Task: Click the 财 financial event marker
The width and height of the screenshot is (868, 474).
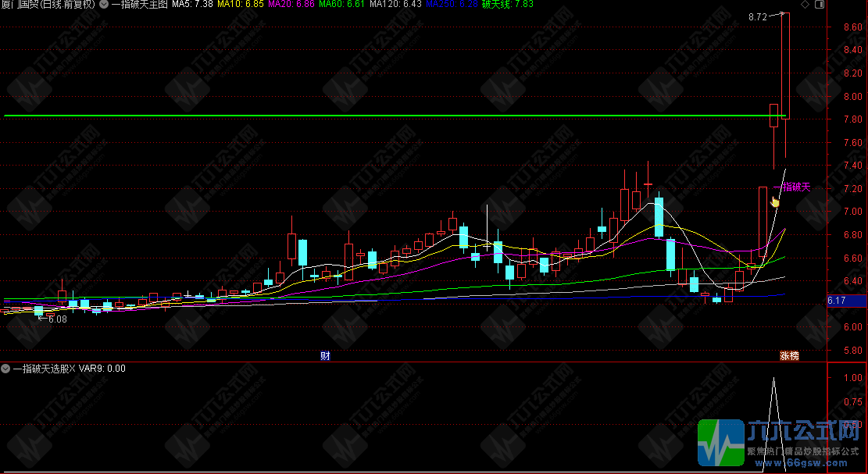Action: click(325, 355)
